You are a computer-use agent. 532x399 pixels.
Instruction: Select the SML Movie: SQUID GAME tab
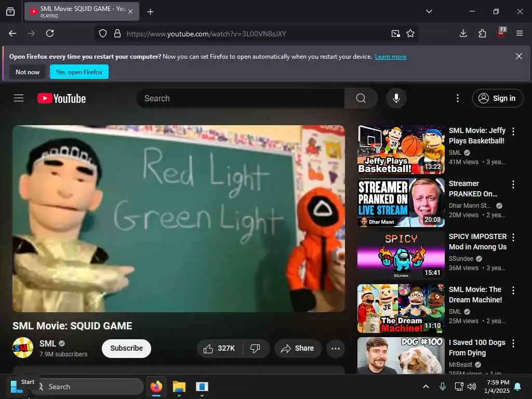82,11
